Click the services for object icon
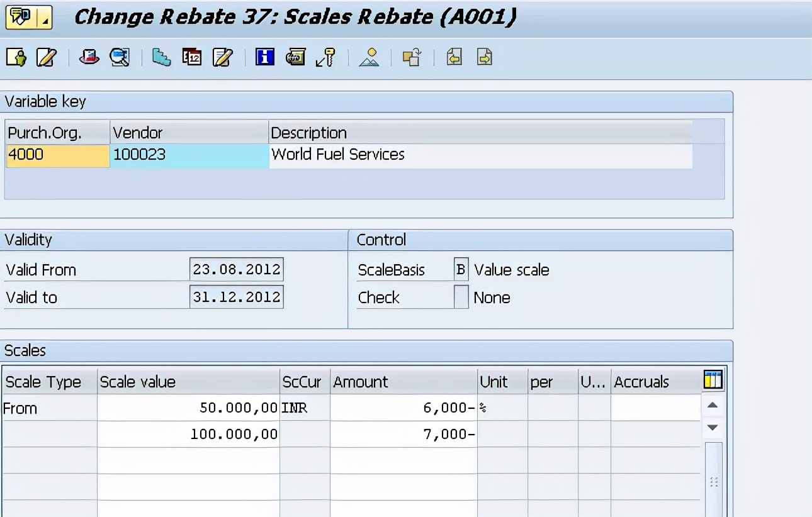Screen dimensions: 812x517 (x=21, y=18)
